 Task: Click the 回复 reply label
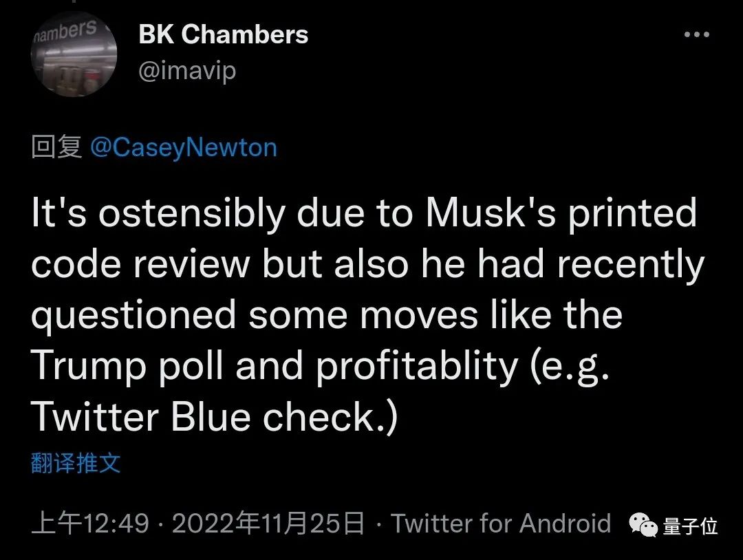[x=56, y=148]
